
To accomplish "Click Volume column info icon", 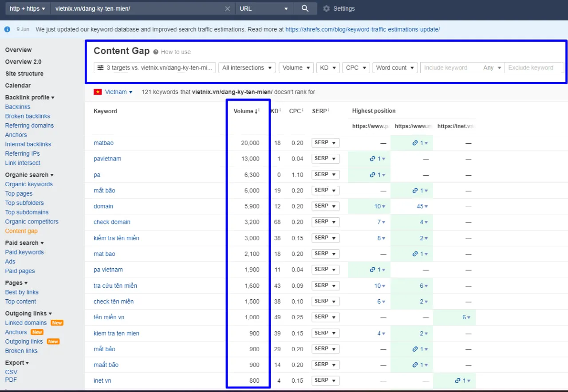I will coord(259,110).
